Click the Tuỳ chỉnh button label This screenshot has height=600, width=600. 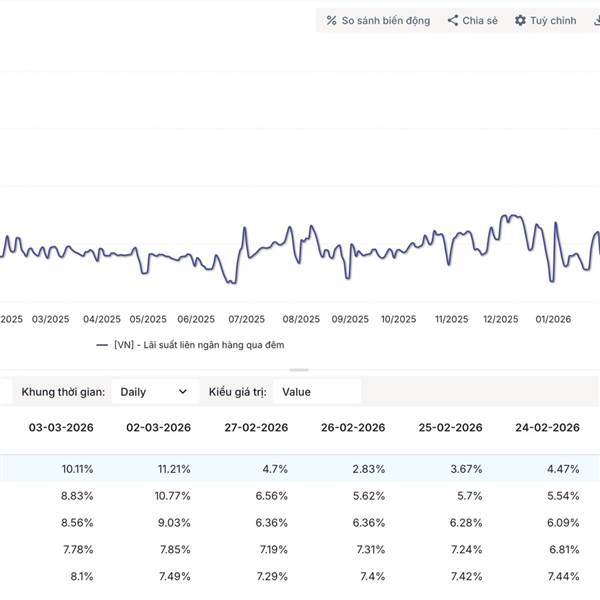click(553, 20)
